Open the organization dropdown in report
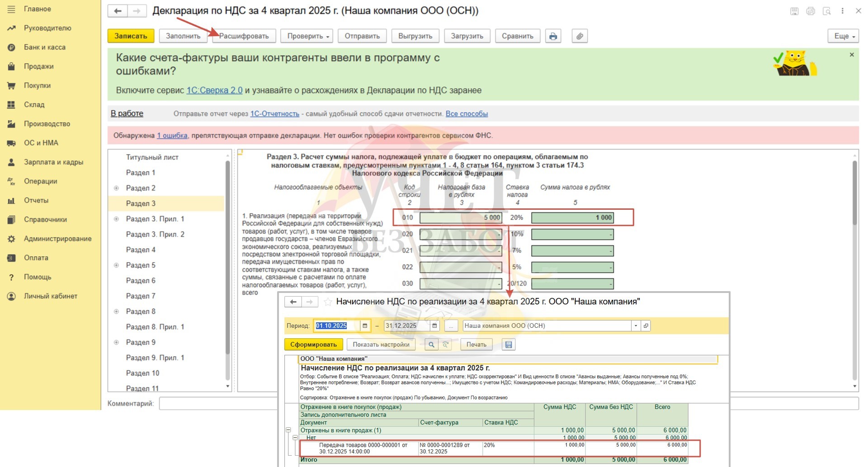The image size is (868, 467). click(636, 325)
